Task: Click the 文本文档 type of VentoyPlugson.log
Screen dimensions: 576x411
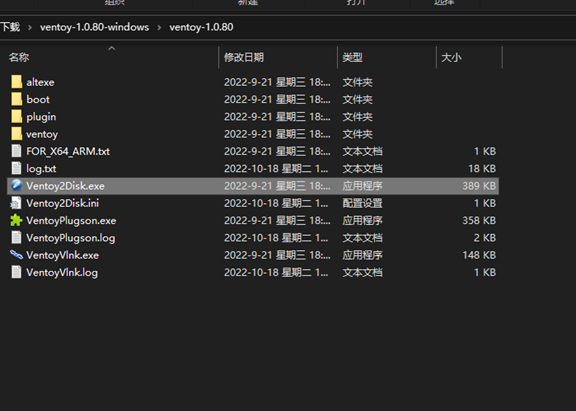Action: coord(363,238)
